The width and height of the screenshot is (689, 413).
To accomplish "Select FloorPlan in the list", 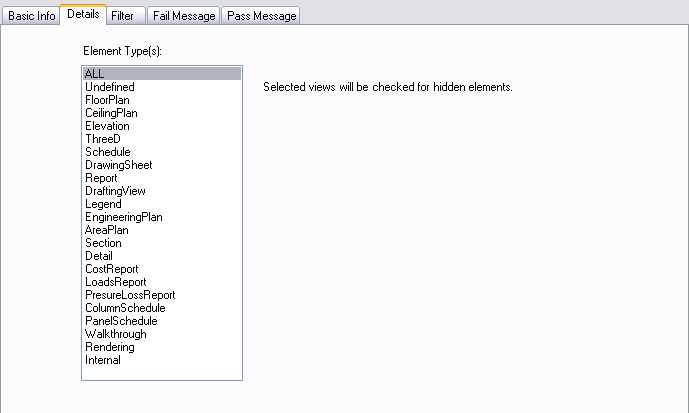I will (162, 100).
